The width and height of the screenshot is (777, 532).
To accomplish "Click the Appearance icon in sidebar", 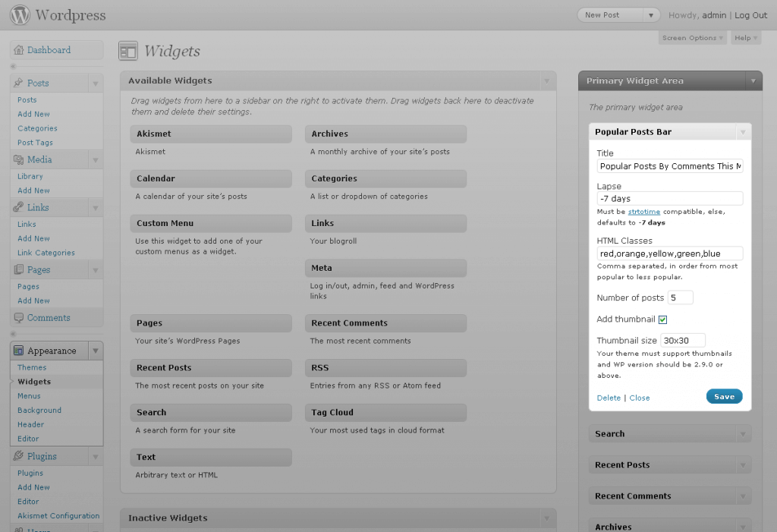I will [x=19, y=351].
